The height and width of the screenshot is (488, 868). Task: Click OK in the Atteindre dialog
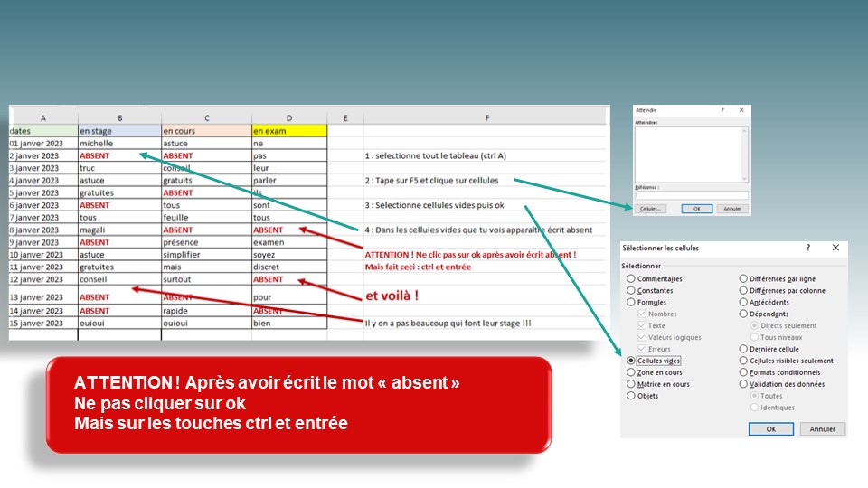coord(696,209)
